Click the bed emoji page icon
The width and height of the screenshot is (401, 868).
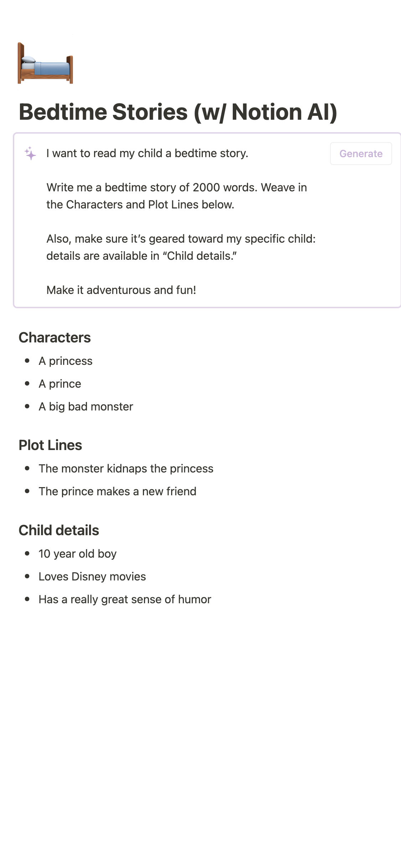[45, 63]
